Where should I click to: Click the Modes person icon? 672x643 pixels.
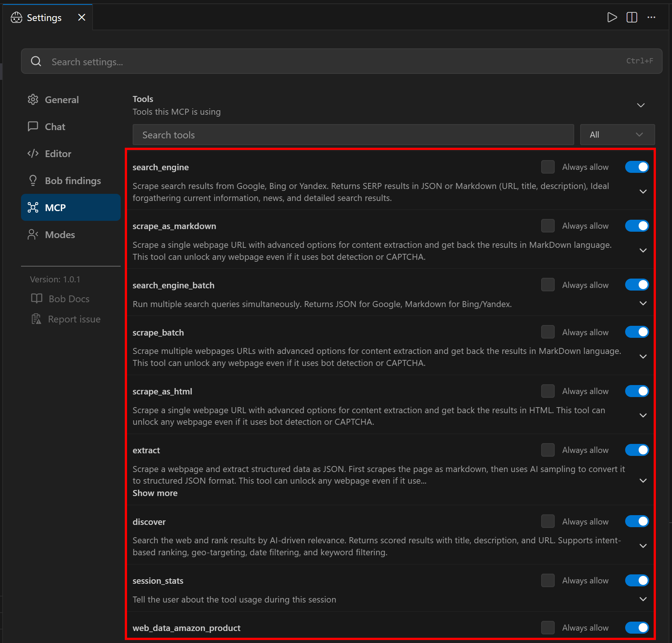pyautogui.click(x=33, y=234)
